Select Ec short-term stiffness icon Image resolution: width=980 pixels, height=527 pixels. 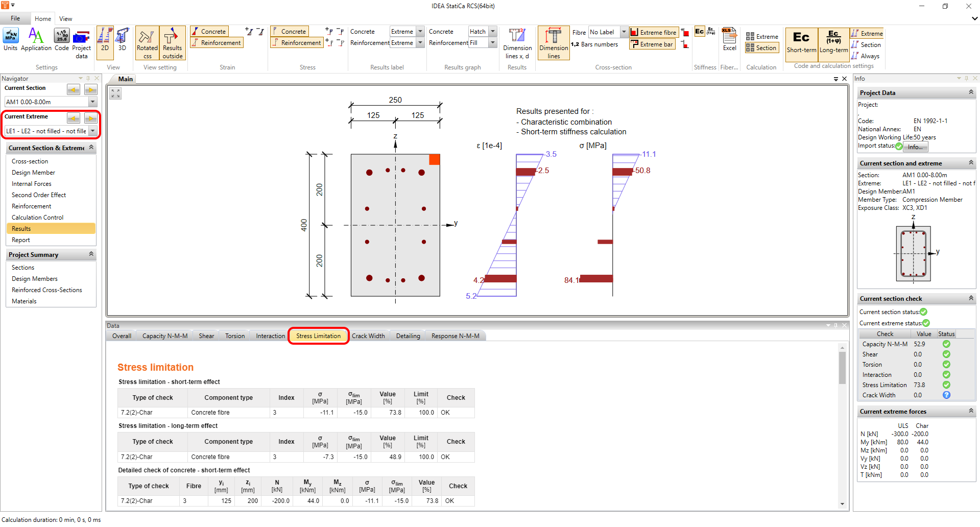700,32
